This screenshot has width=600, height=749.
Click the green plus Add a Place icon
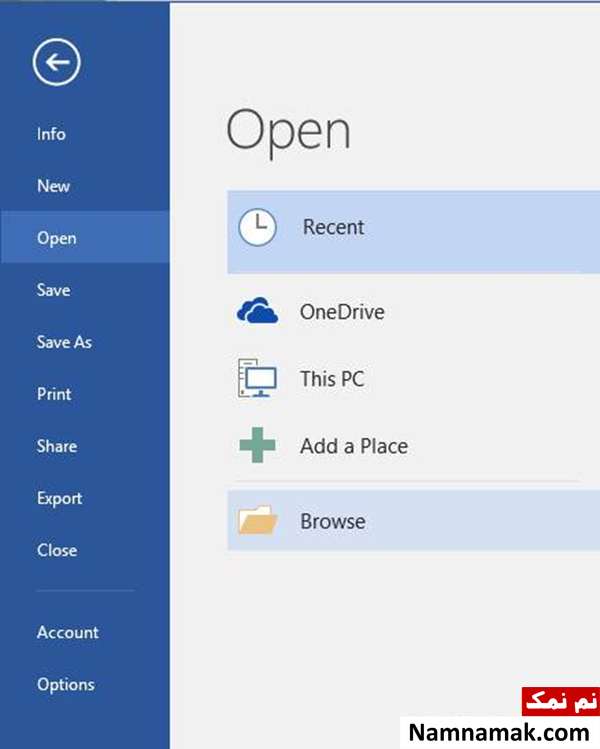click(257, 445)
